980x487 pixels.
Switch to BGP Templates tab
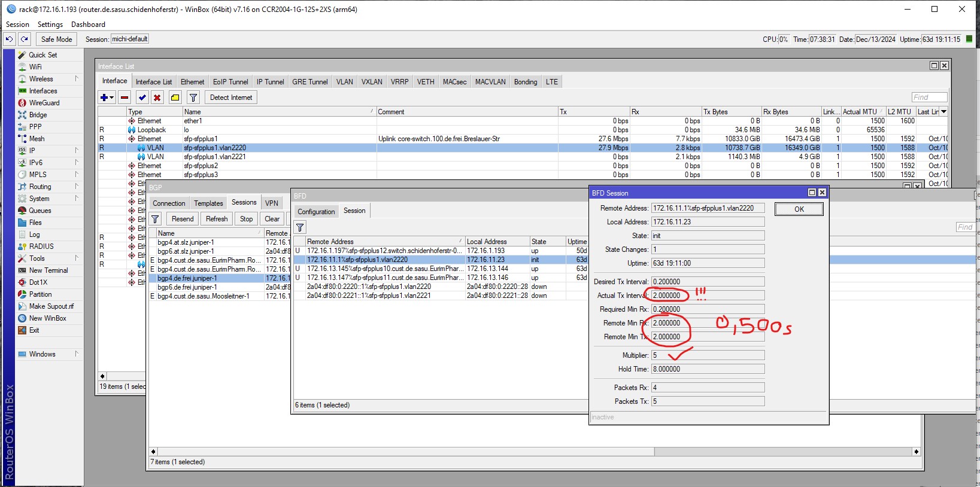coord(208,203)
